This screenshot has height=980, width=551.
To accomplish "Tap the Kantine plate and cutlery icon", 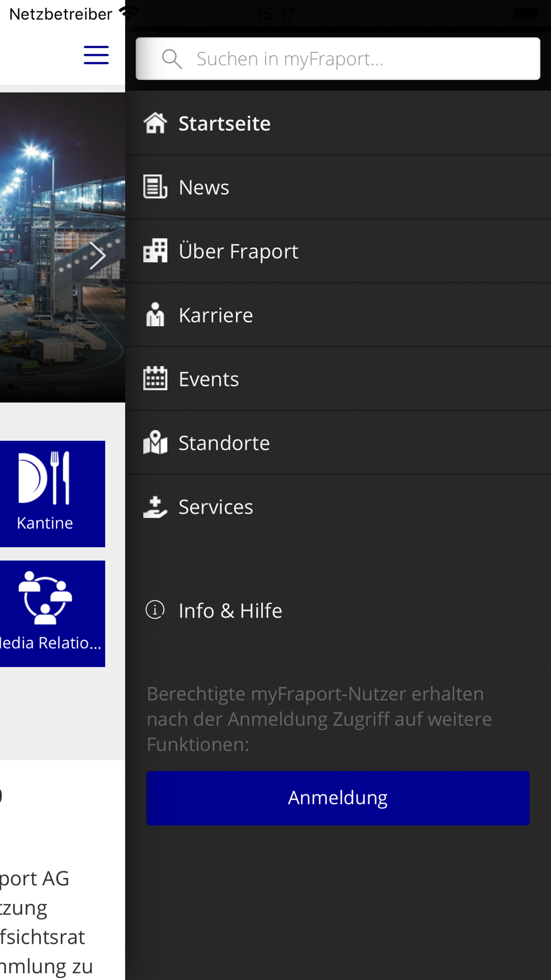I will [44, 478].
